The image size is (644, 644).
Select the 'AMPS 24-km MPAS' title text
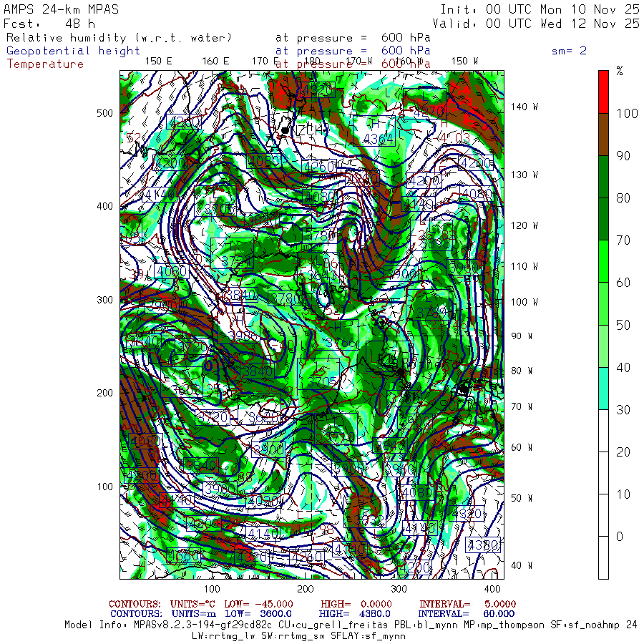(62, 9)
